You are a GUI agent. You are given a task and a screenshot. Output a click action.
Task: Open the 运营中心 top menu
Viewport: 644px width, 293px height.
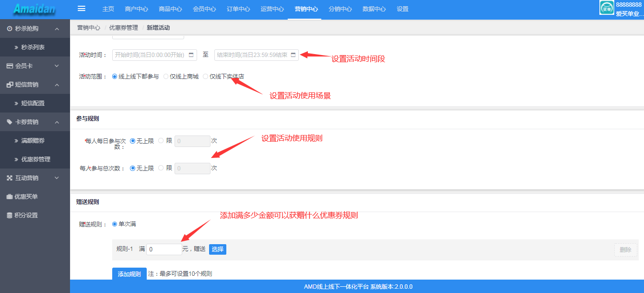pyautogui.click(x=272, y=9)
